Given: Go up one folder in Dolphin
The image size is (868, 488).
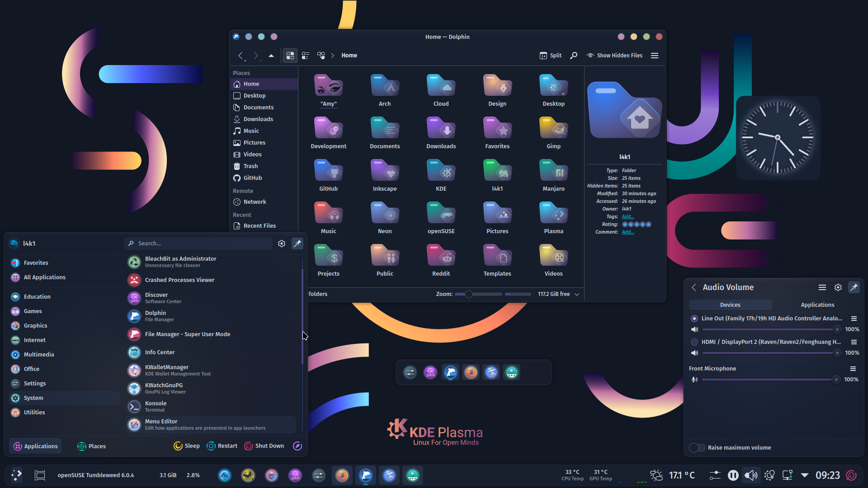Looking at the screenshot, I should coord(271,56).
